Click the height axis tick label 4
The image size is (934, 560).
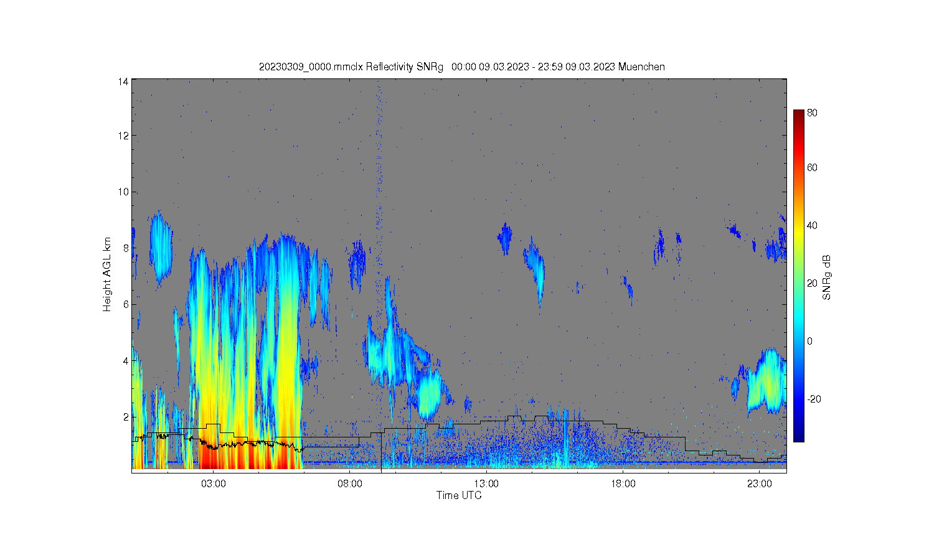126,360
